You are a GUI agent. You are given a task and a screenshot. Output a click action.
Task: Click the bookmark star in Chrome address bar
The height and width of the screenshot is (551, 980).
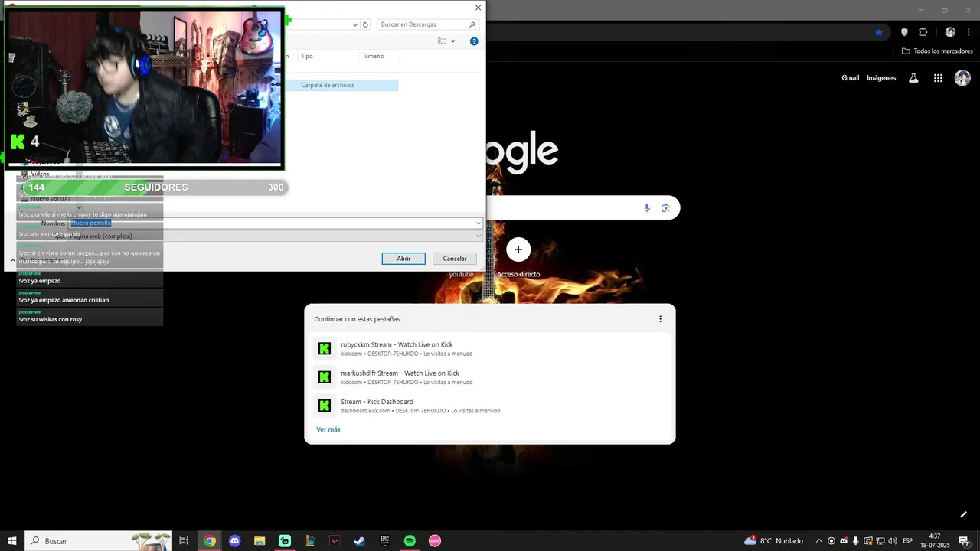click(879, 32)
